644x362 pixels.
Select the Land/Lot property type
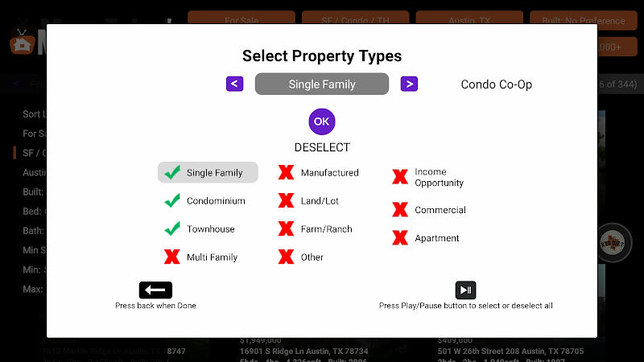click(309, 200)
